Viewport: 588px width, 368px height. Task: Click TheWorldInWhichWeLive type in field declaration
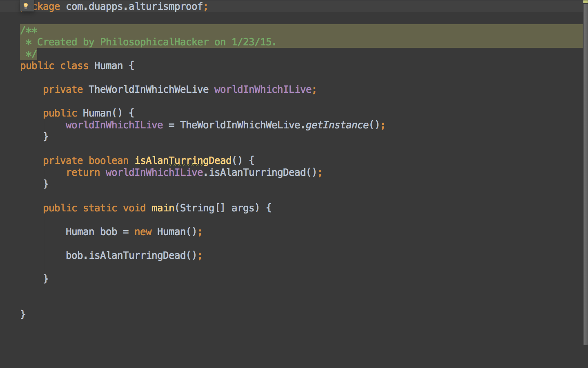pos(149,90)
